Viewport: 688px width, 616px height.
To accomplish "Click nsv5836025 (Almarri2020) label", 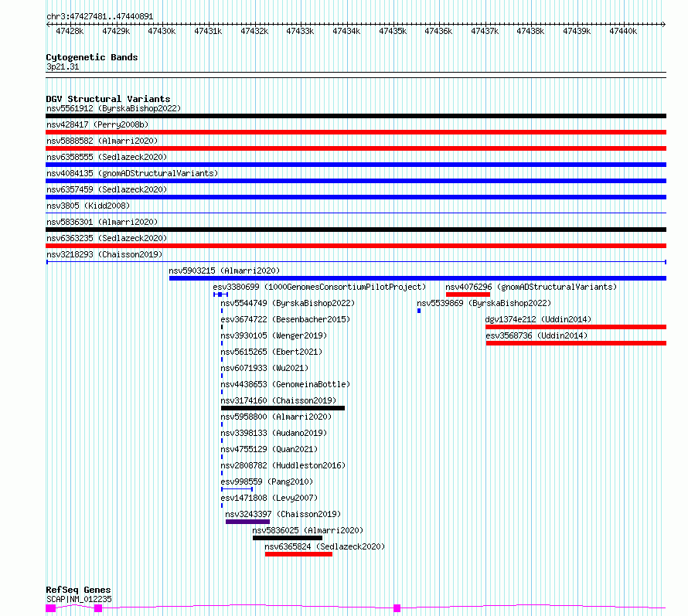I will tap(308, 530).
